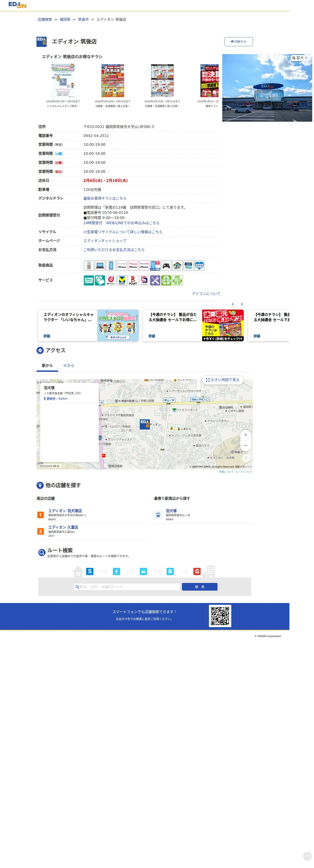Click the train route icon
This screenshot has width=314, height=868.
point(170,572)
